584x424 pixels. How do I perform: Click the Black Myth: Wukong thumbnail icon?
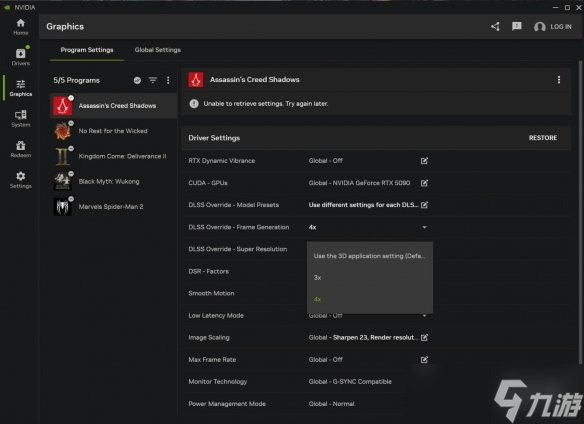pos(63,181)
